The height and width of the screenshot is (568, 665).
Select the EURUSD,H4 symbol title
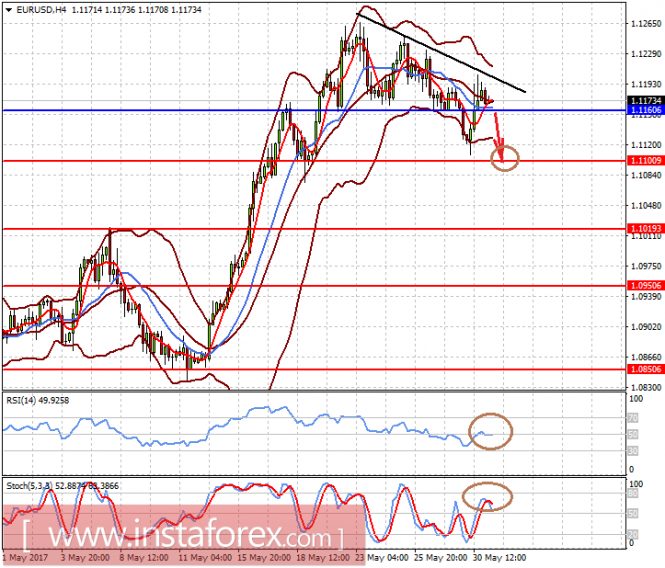pyautogui.click(x=41, y=10)
